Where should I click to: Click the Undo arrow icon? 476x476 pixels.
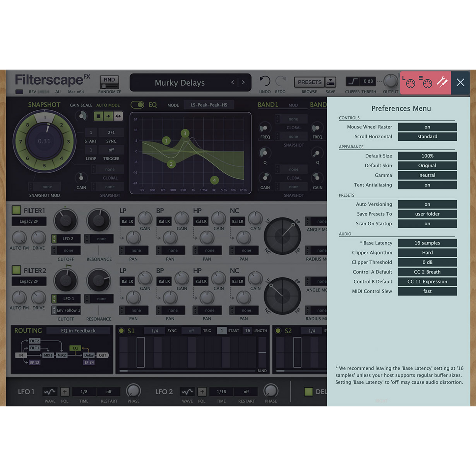(265, 81)
